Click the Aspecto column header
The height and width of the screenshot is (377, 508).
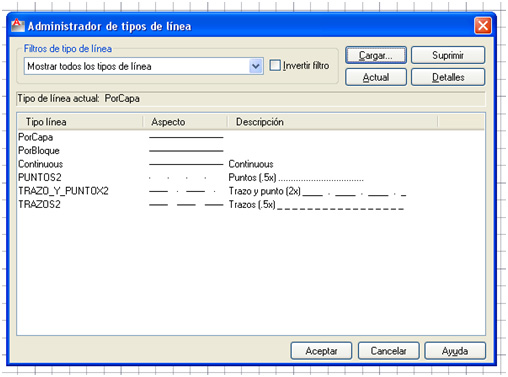pyautogui.click(x=185, y=122)
